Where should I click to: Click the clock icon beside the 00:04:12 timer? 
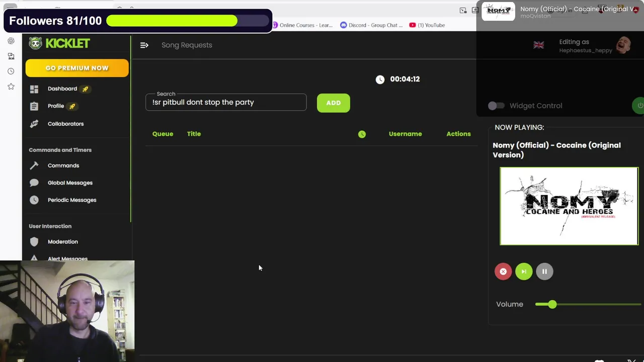(380, 79)
